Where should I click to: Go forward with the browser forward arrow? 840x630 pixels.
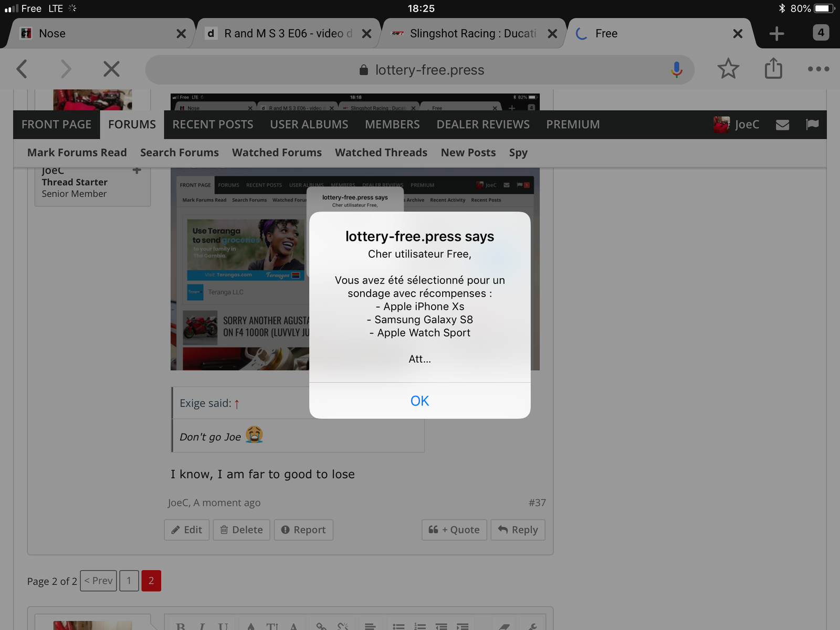(66, 69)
